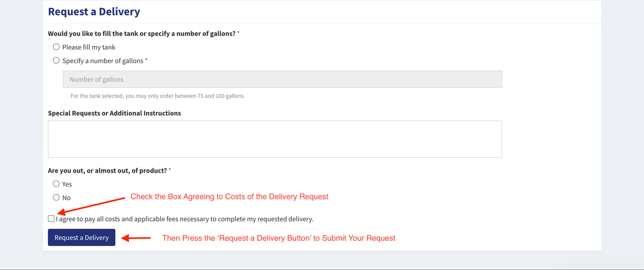The width and height of the screenshot is (644, 270).
Task: Click the "Are you out, or almost out" question label
Action: [107, 171]
